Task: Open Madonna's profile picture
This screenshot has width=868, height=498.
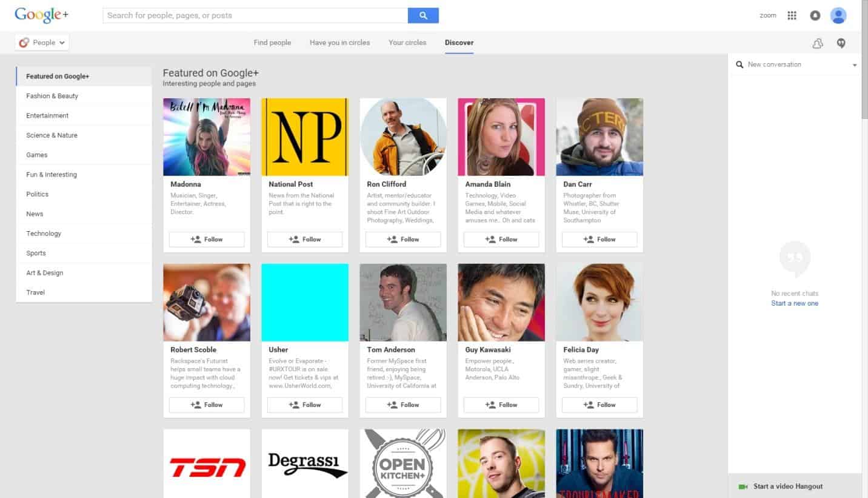Action: [207, 137]
